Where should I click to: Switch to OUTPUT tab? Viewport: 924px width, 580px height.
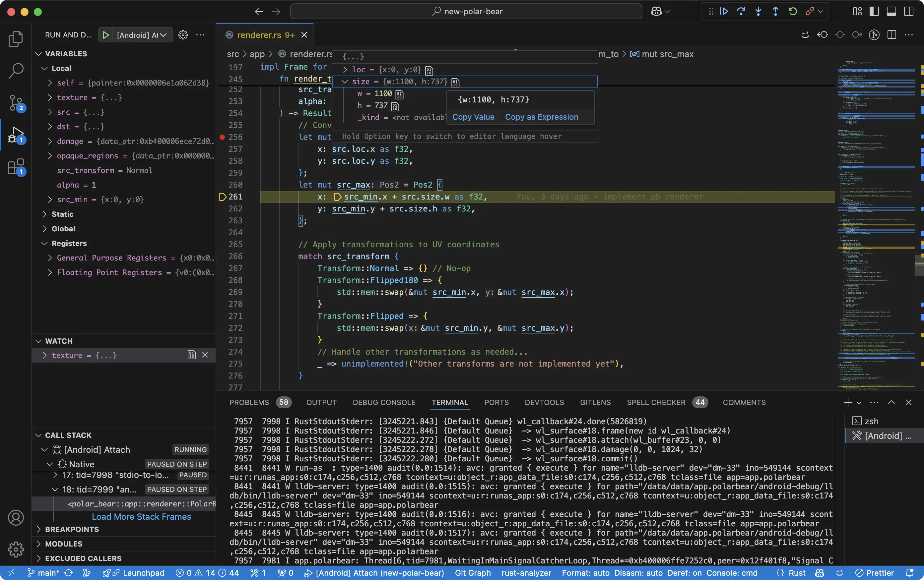[x=321, y=402]
